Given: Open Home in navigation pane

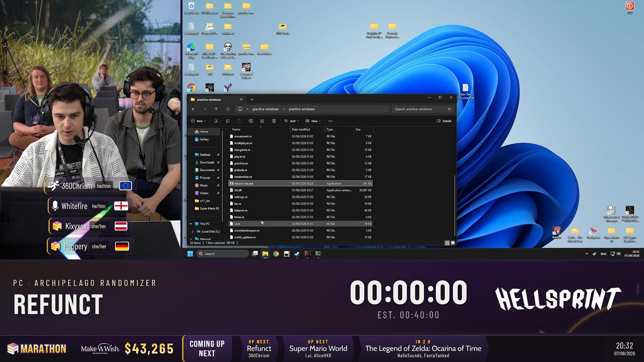Looking at the screenshot, I should click(204, 132).
